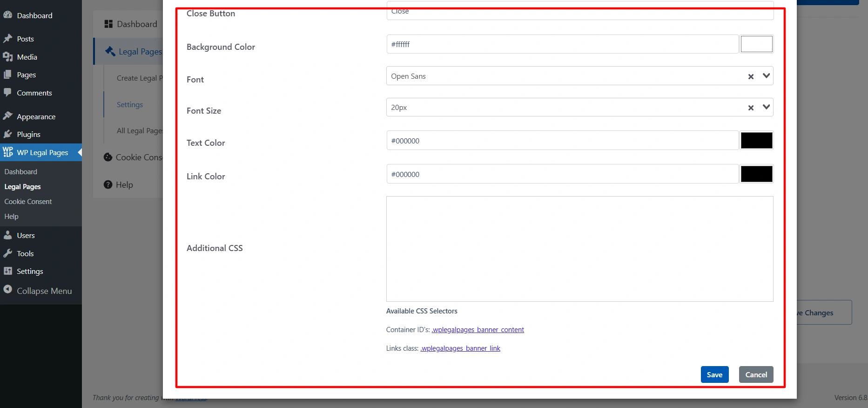Click the Collapse Menu label
This screenshot has width=868, height=408.
tap(44, 291)
